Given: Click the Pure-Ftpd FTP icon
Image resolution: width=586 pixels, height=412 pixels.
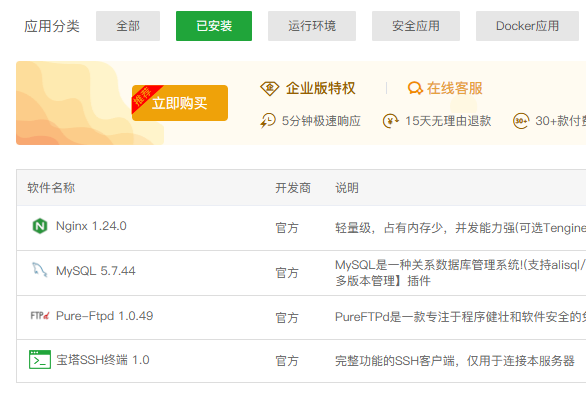Looking at the screenshot, I should (40, 316).
